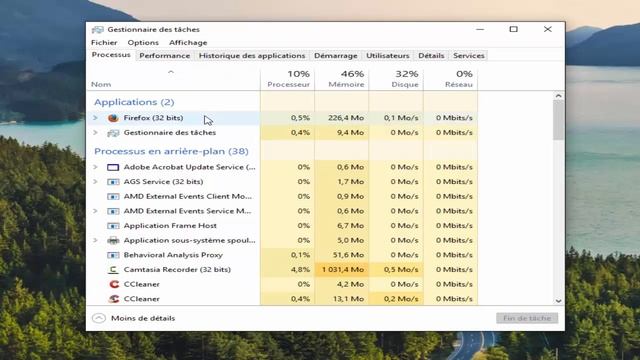Switch to the Performance tab
The width and height of the screenshot is (640, 360).
164,56
